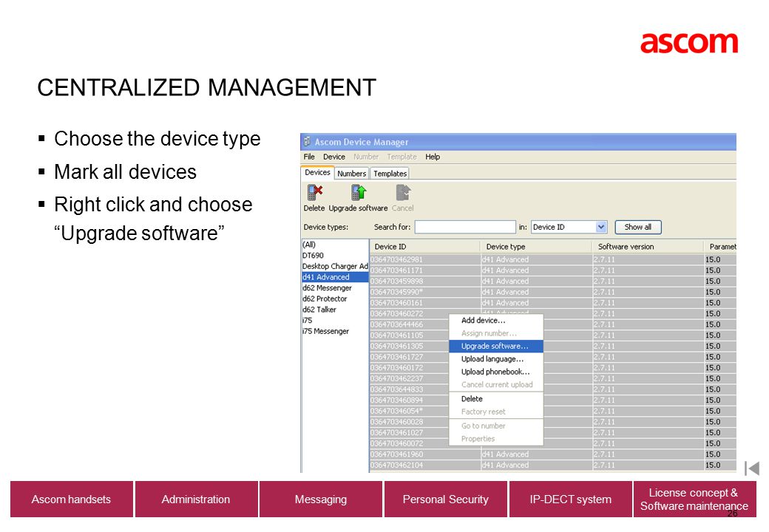Select device row 0364703461960

tap(553, 454)
